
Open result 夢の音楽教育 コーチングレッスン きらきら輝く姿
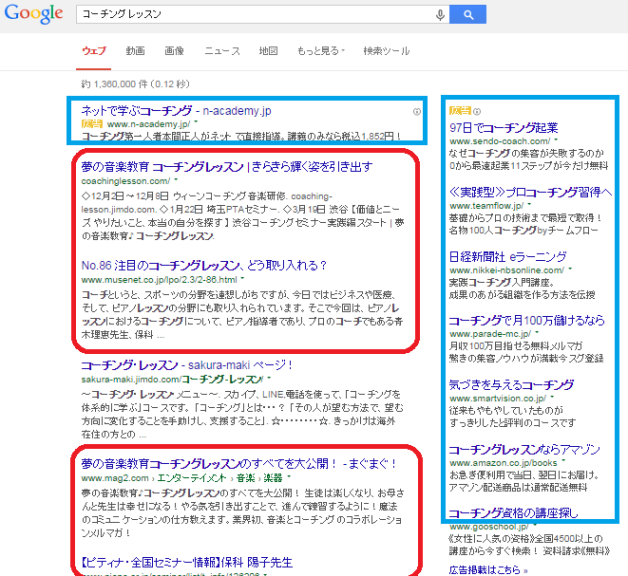click(227, 167)
